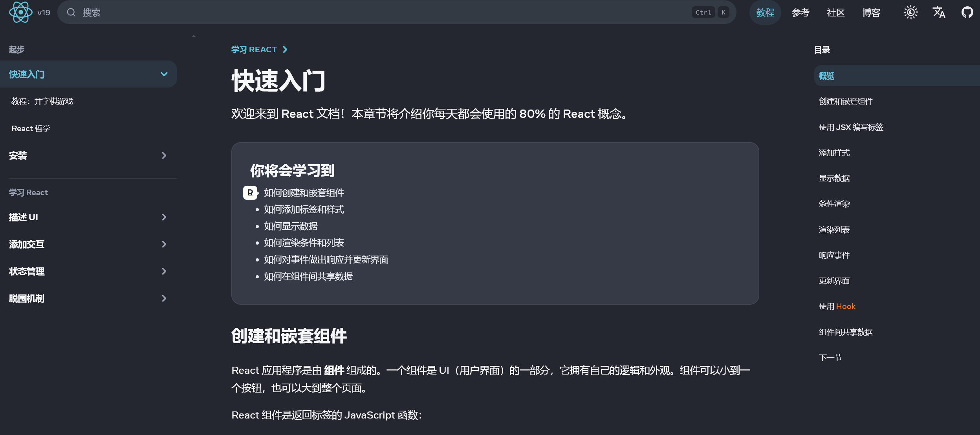The image size is (980, 435).
Task: Toggle the light/dark theme sun icon
Action: coord(910,12)
